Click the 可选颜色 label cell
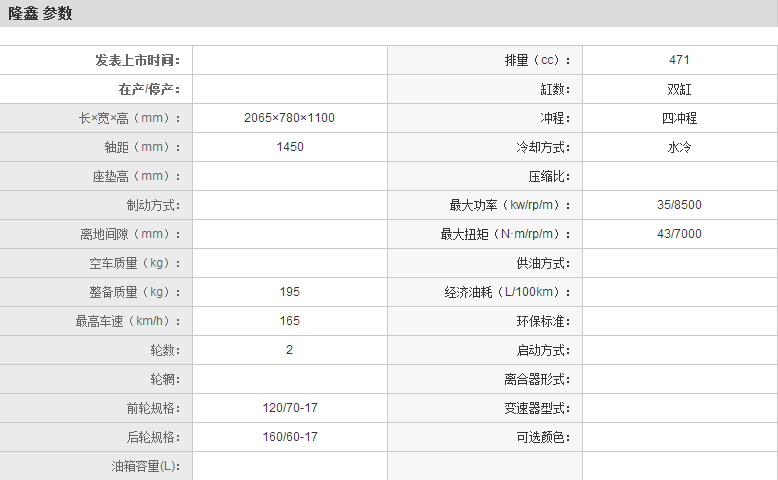 point(543,437)
